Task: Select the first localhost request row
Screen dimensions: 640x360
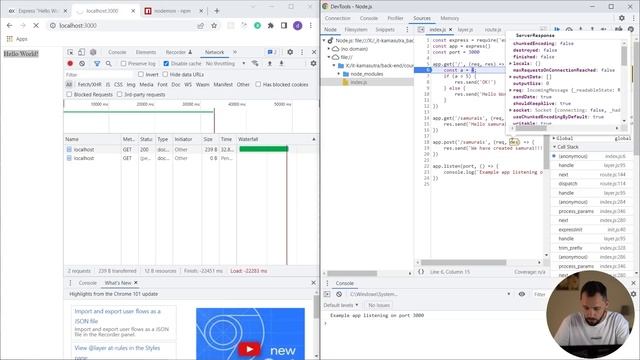Action: 191,149
